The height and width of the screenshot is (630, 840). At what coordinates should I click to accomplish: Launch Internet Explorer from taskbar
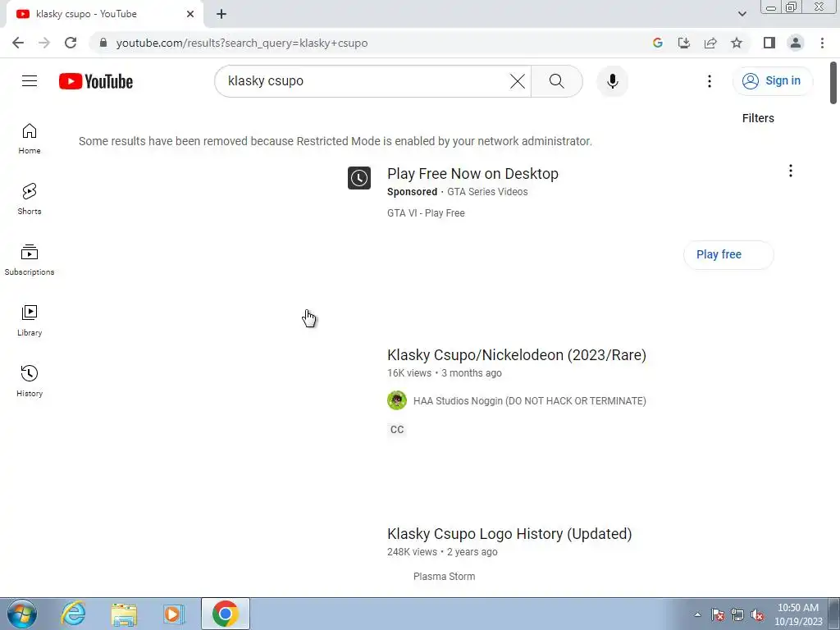tap(73, 614)
